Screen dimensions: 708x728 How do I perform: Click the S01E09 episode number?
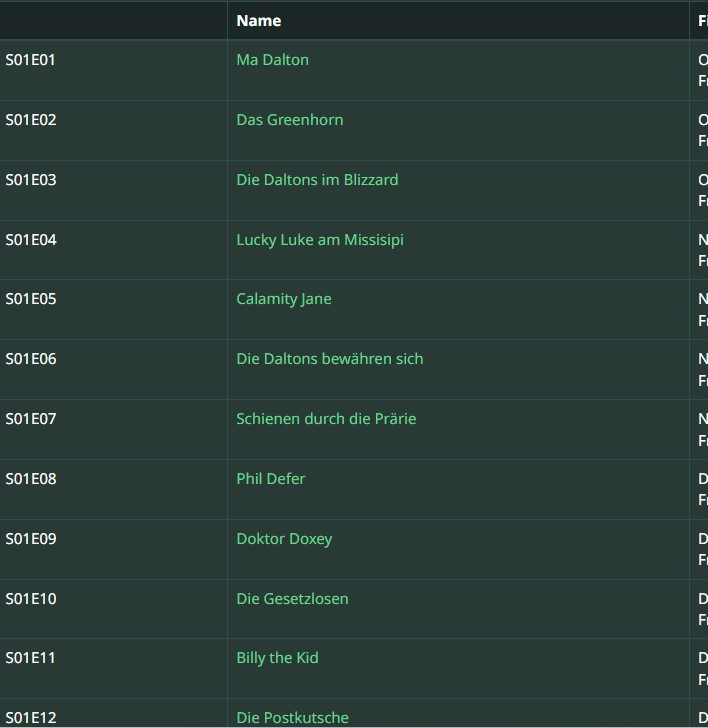(x=31, y=539)
